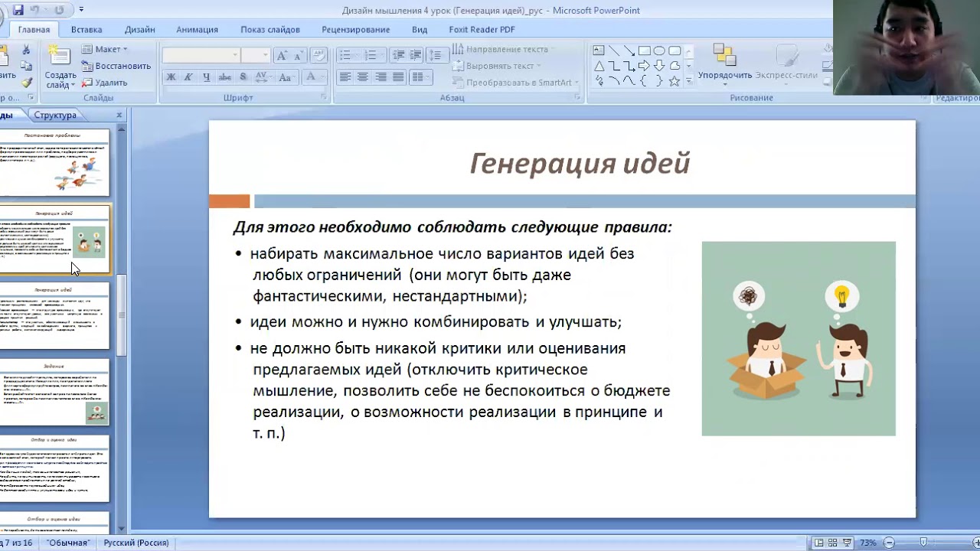Toggle strikethrough abc formatting

coord(225,77)
